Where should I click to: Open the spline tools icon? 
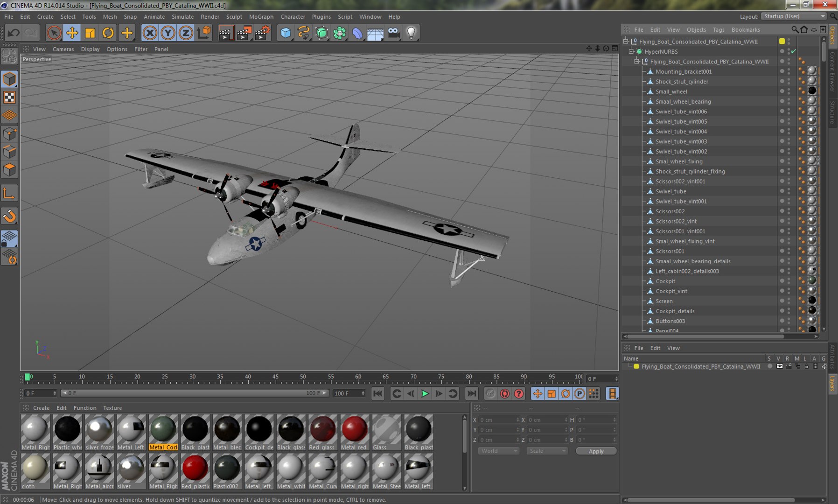pos(304,33)
